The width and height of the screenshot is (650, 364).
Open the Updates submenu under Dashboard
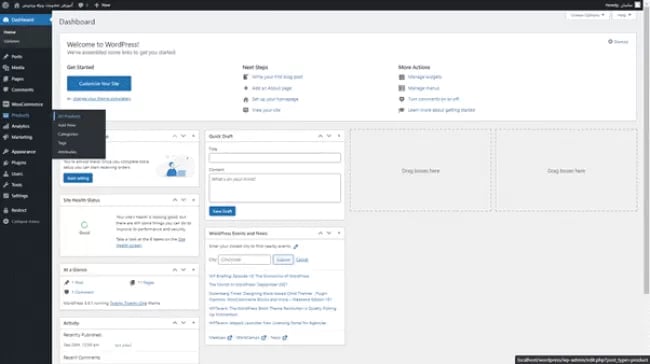coord(12,41)
